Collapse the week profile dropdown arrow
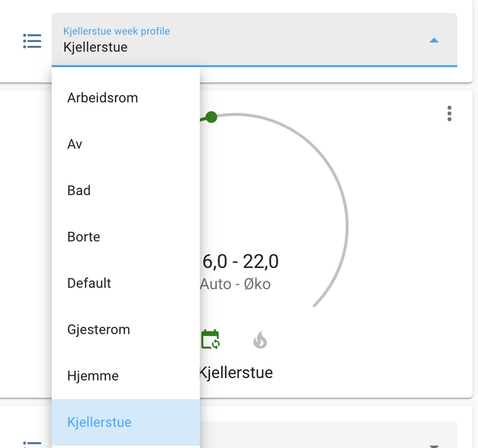478x448 pixels. [x=434, y=41]
